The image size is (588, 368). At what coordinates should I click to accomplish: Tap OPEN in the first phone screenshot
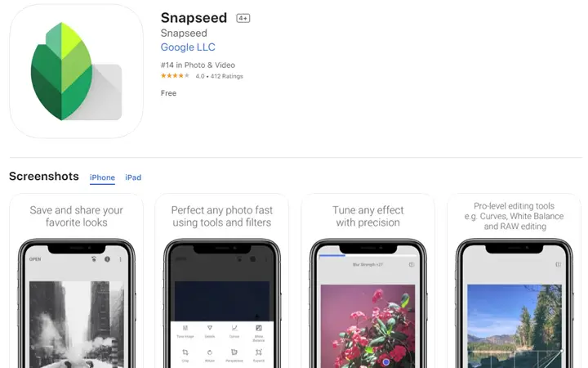pyautogui.click(x=35, y=259)
